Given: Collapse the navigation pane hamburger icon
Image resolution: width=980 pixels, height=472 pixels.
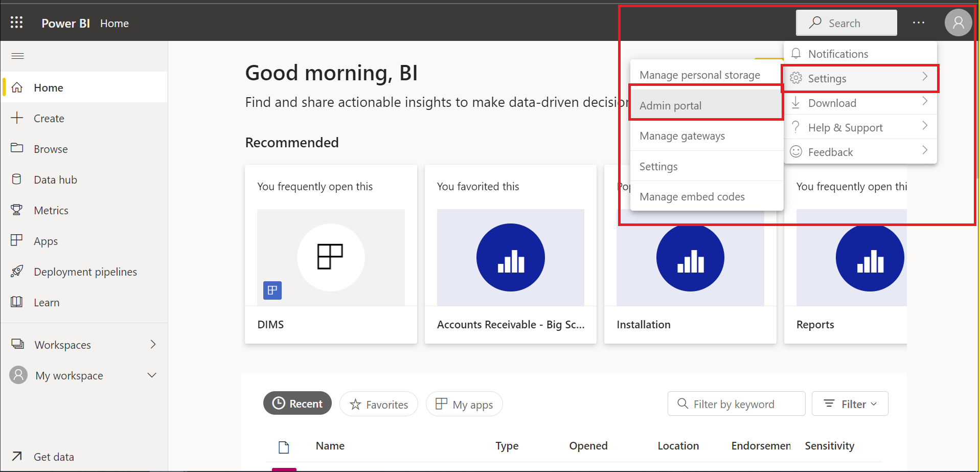Looking at the screenshot, I should 17,56.
